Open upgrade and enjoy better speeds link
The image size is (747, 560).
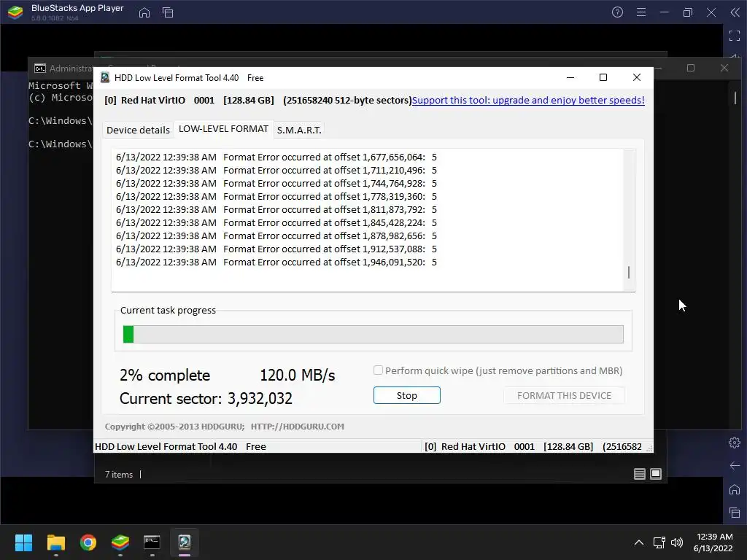528,100
